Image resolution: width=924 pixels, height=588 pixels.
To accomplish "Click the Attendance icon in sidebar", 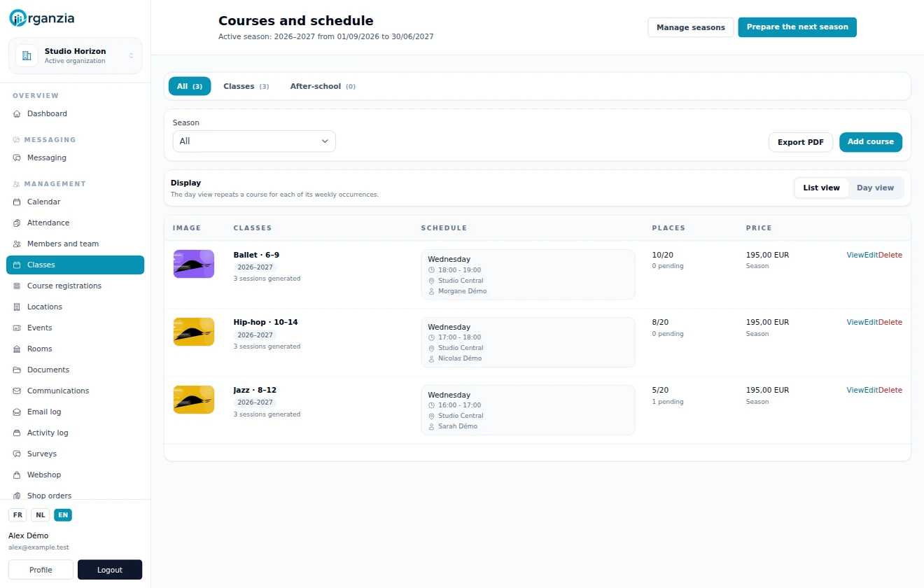I will 17,223.
